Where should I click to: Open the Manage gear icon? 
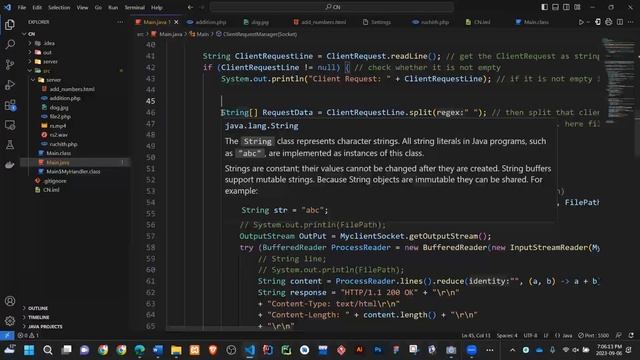click(10, 321)
